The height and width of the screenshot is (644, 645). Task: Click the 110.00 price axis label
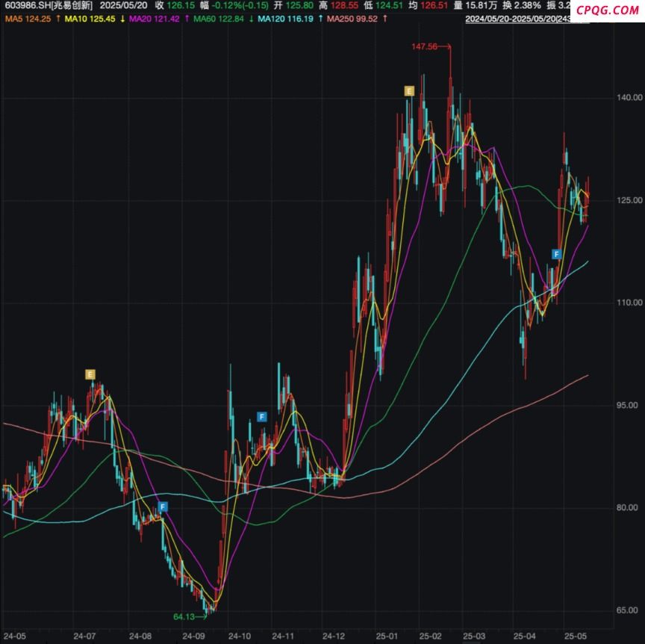(x=629, y=303)
